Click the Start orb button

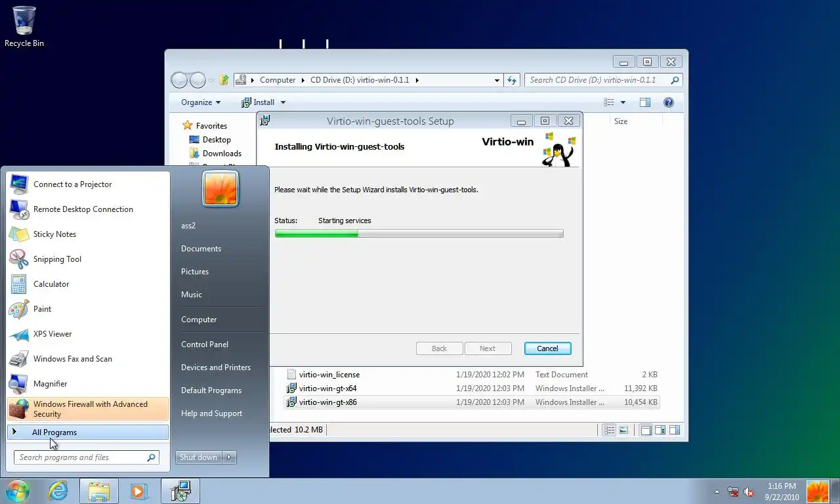(x=18, y=491)
